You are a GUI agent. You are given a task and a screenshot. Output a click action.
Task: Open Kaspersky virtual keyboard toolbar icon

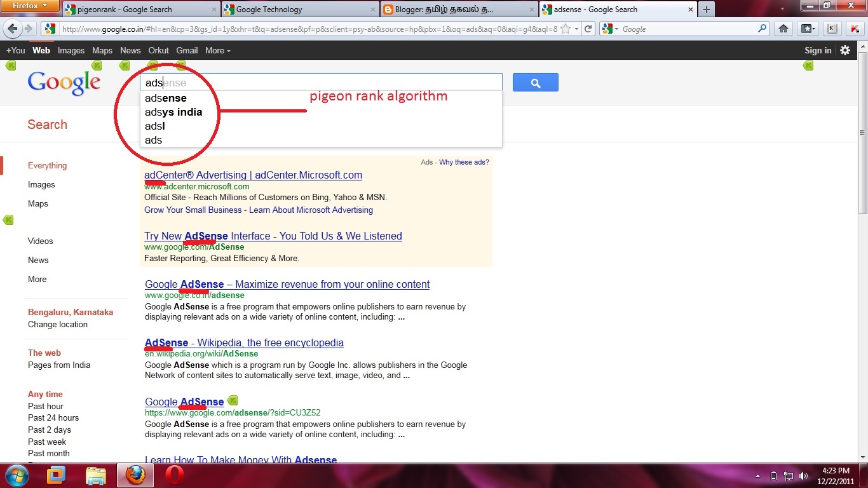point(832,29)
